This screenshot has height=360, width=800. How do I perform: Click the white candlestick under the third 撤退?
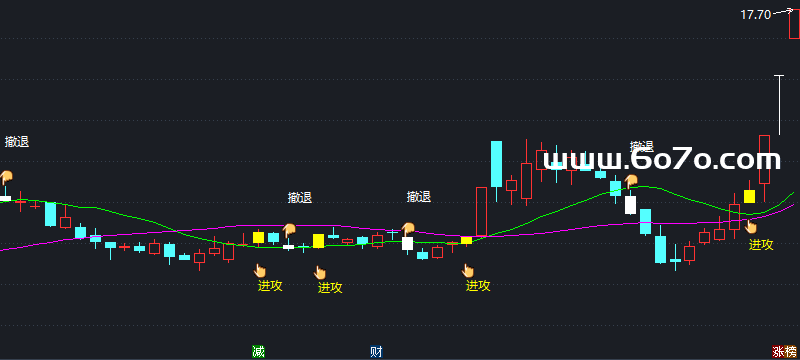tap(407, 243)
